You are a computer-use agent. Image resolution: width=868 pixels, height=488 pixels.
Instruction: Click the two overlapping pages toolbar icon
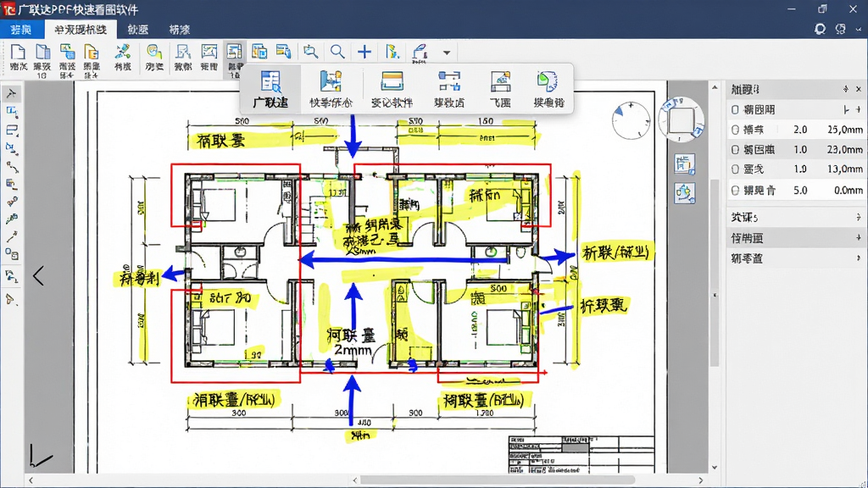tap(42, 53)
